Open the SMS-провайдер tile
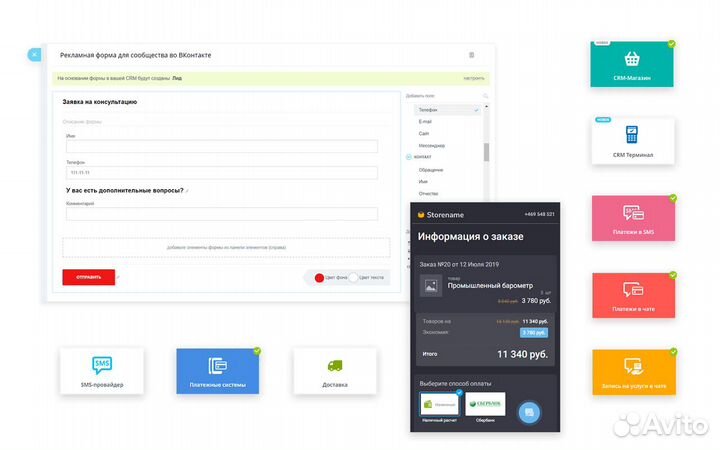Viewport: 720px width, 450px height. [101, 370]
